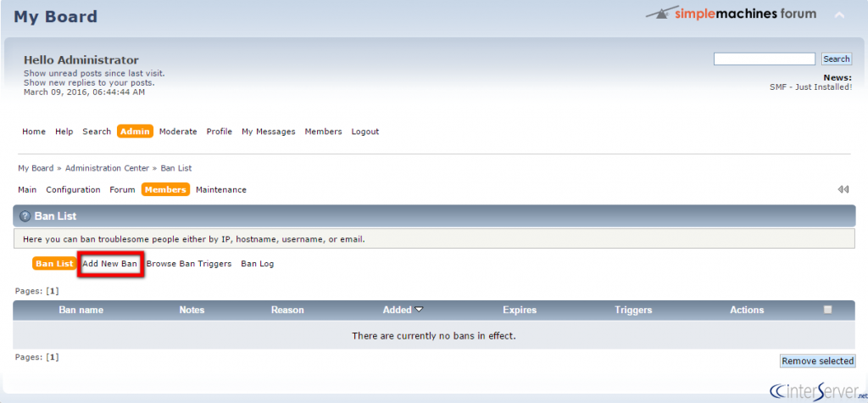Screen dimensions: 868x403
Task: Sort by Added column header text
Action: (397, 310)
